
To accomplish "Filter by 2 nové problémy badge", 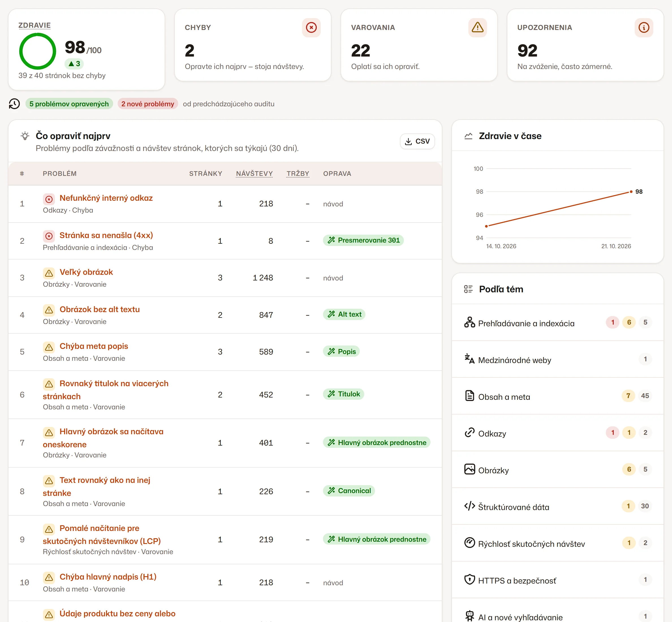I will click(148, 104).
